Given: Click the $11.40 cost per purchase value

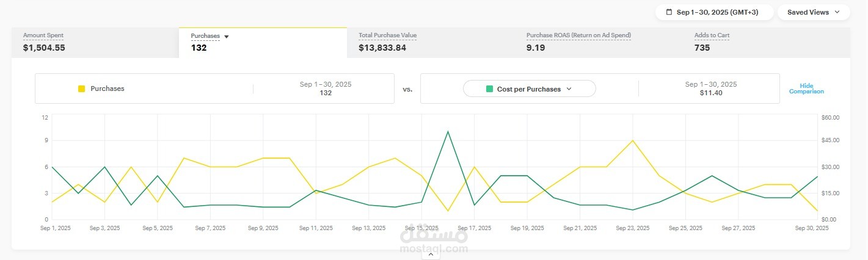Looking at the screenshot, I should click(711, 93).
